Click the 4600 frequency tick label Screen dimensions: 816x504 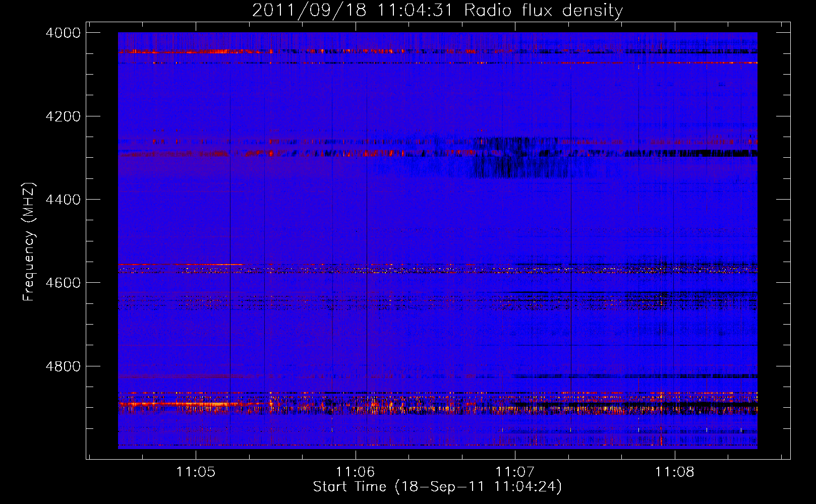63,283
